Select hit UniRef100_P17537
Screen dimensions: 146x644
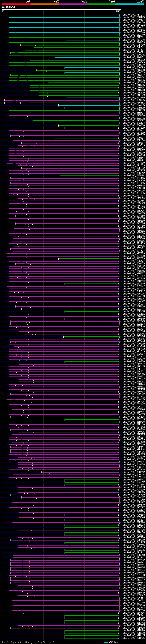[134, 50]
